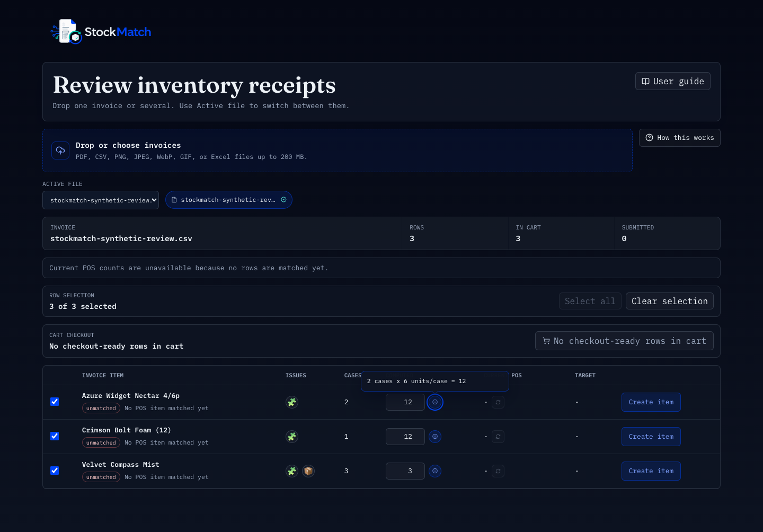Click the quantity field for Velvet Compass Mist
The image size is (763, 532).
405,471
